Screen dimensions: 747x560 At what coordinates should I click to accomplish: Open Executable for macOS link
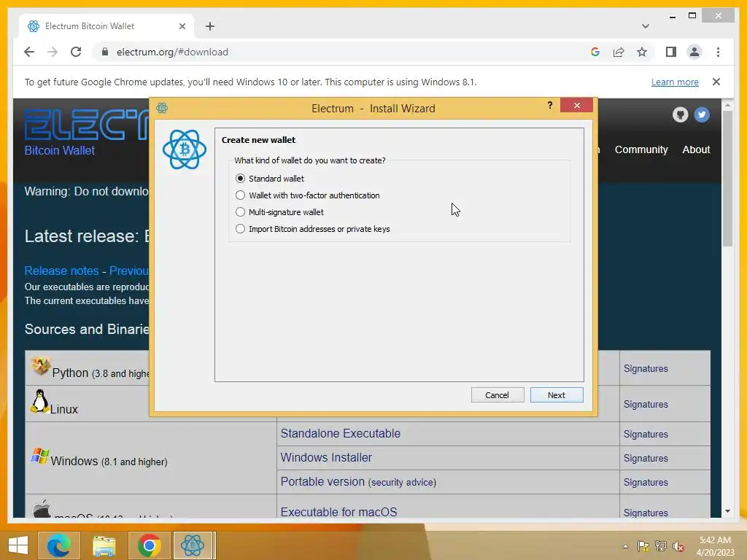[x=338, y=511]
